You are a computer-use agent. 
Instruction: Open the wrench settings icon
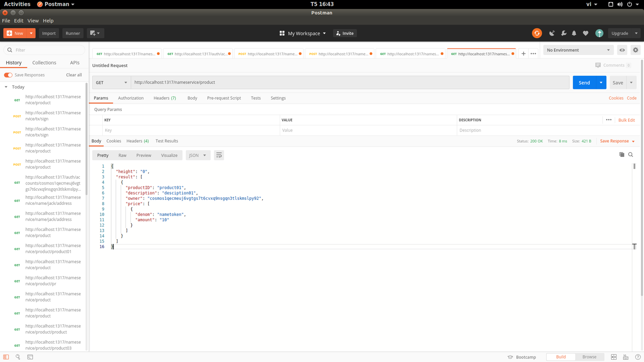(x=564, y=33)
